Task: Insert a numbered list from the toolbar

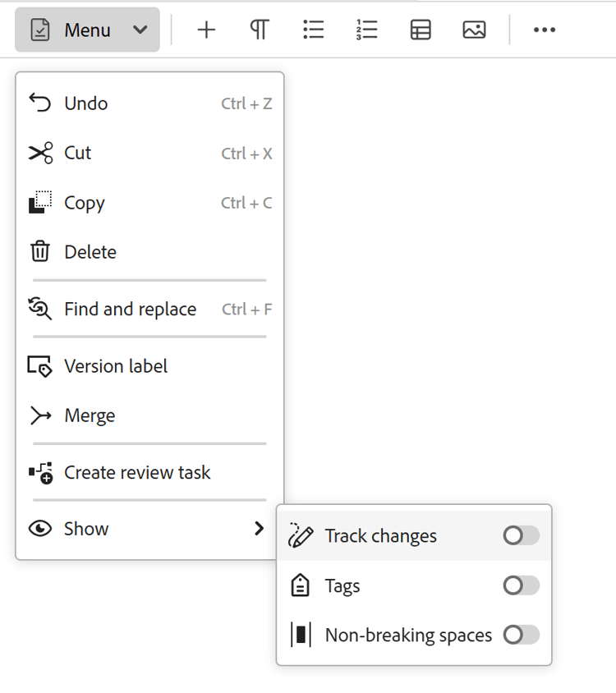Action: pos(366,30)
